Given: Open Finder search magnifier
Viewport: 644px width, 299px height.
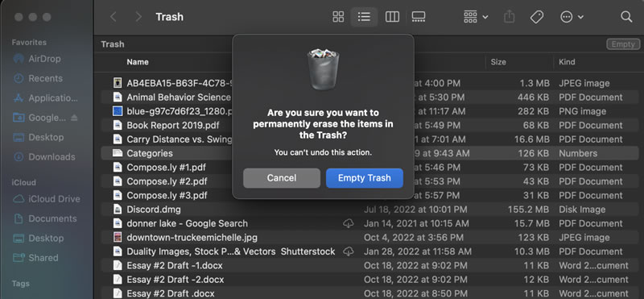Looking at the screenshot, I should 626,17.
